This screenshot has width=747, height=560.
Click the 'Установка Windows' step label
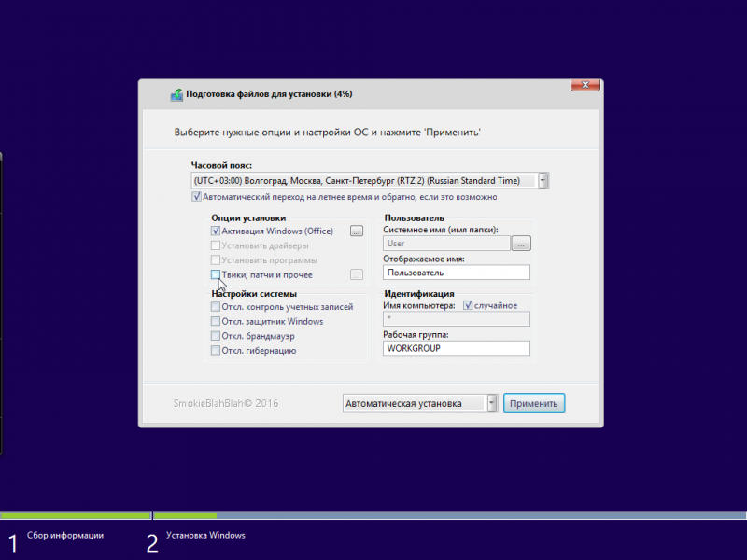205,535
